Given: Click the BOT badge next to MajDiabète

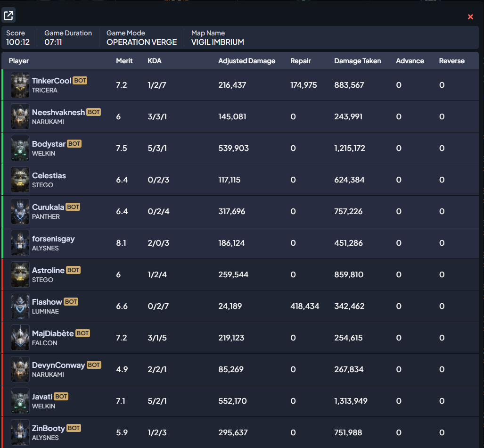Looking at the screenshot, I should (x=83, y=333).
